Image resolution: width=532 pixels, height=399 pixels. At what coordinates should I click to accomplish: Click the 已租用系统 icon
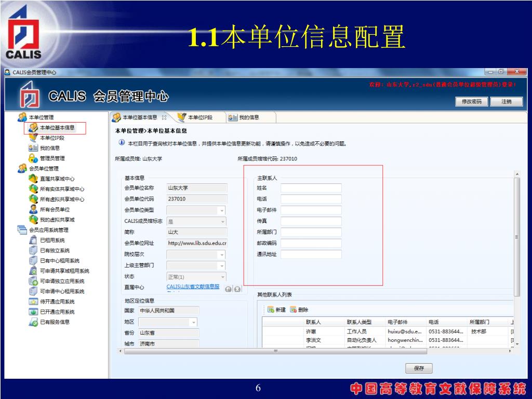click(x=33, y=240)
